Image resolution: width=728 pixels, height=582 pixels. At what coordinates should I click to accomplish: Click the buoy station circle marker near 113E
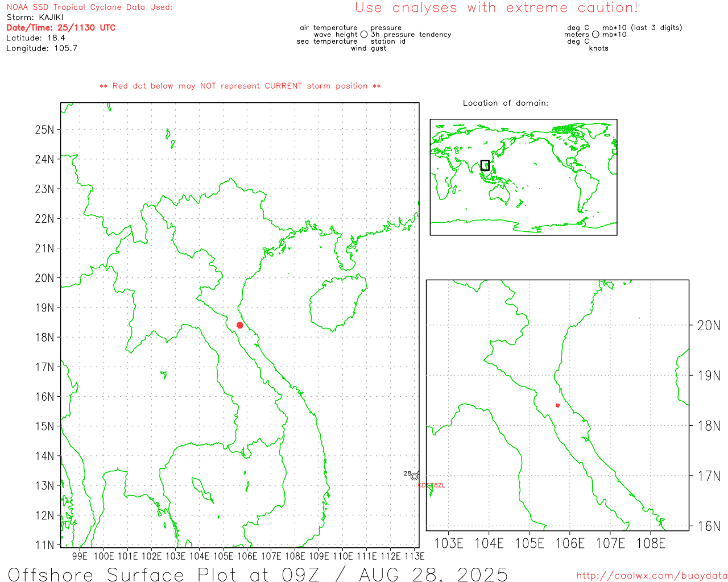pyautogui.click(x=414, y=476)
